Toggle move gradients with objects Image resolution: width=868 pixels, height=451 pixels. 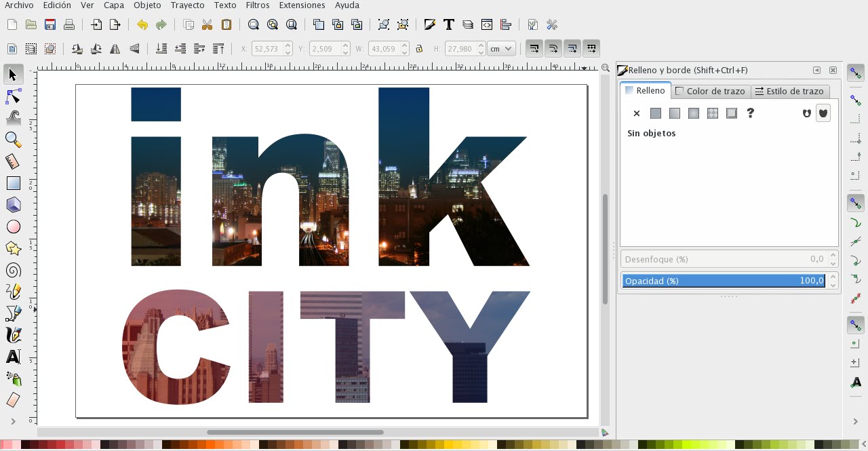[x=572, y=48]
